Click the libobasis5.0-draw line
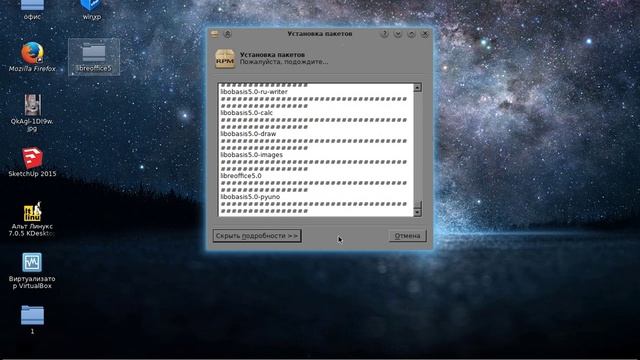The image size is (640, 360). [248, 134]
